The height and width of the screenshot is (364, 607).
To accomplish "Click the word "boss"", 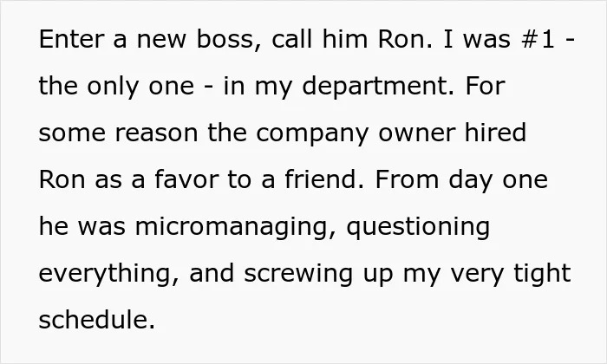I will (225, 39).
